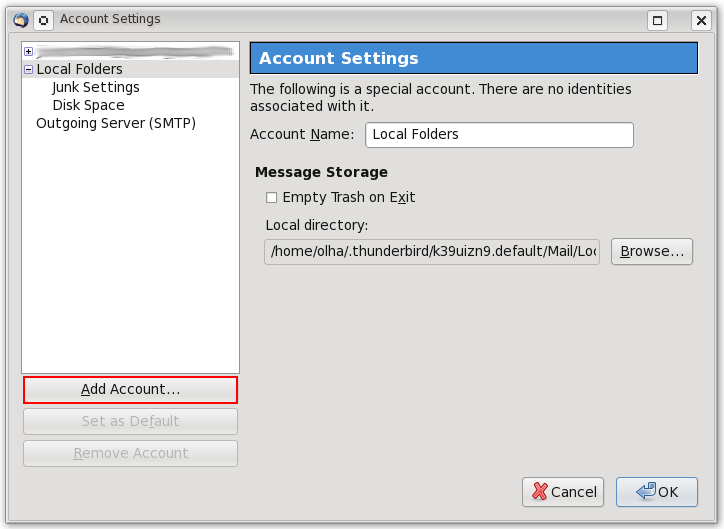The image size is (724, 529).
Task: Expand the first account in the tree
Action: (28, 51)
